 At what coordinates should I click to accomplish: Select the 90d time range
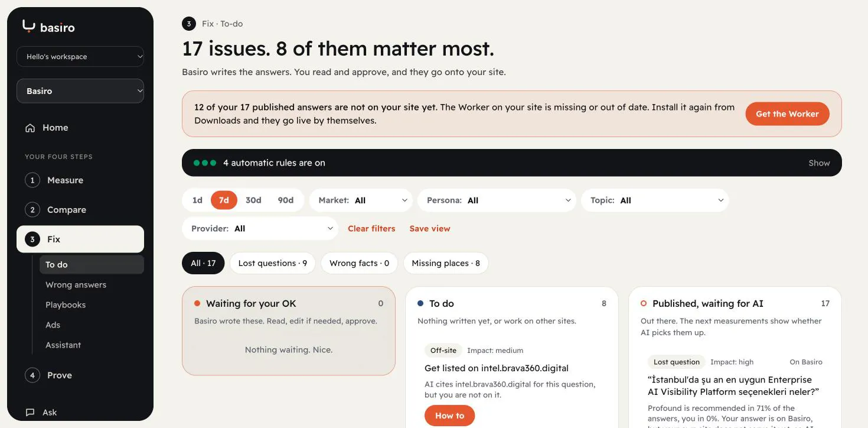click(x=286, y=200)
